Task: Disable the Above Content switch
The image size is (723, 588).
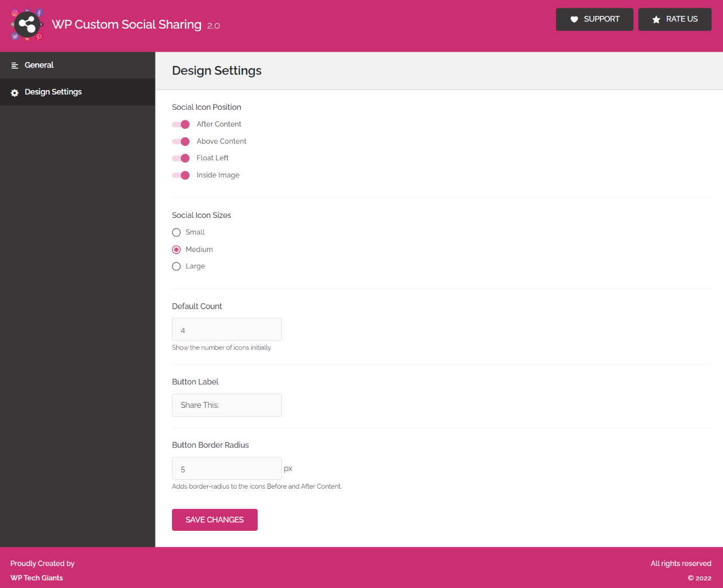Action: click(181, 142)
